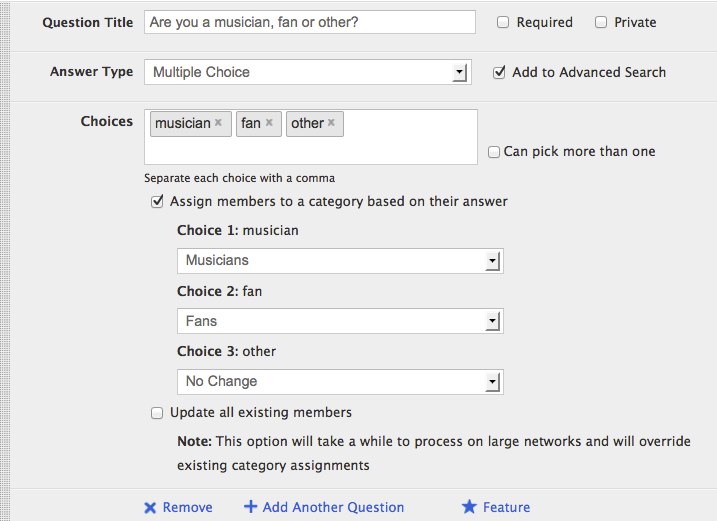
Task: Remove the fan choice tag
Action: (x=269, y=122)
